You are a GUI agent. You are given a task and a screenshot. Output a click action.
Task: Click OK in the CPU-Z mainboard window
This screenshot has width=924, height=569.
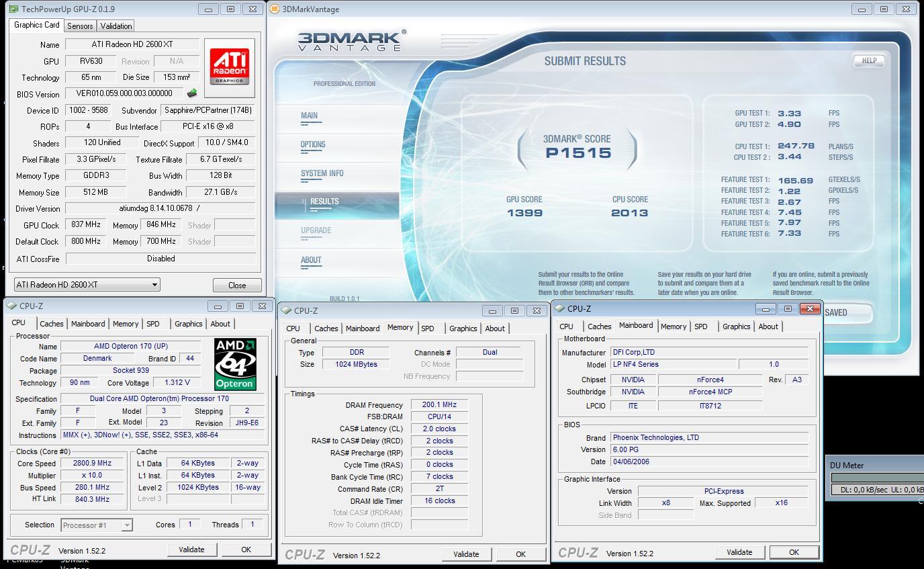794,552
